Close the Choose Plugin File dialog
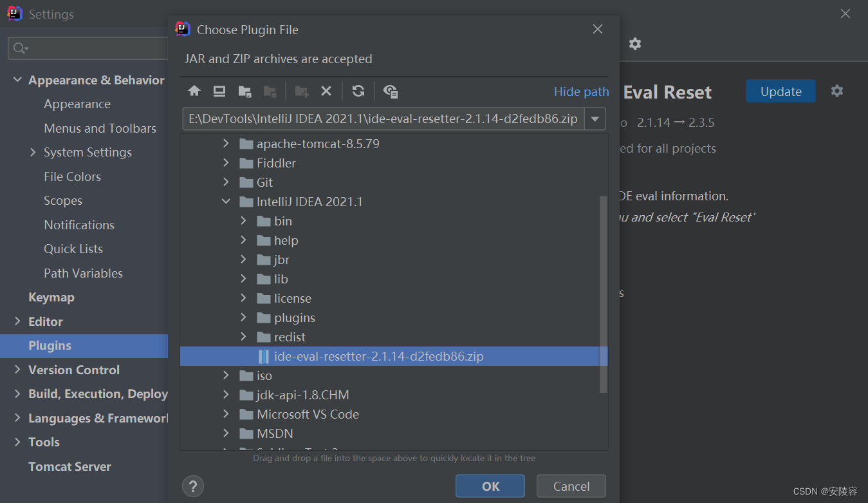Viewport: 868px width, 503px height. (598, 29)
